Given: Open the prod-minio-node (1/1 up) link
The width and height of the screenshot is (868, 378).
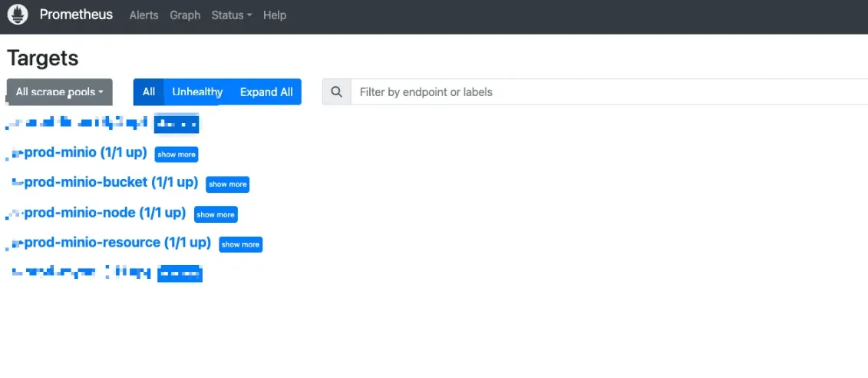Looking at the screenshot, I should (x=104, y=213).
